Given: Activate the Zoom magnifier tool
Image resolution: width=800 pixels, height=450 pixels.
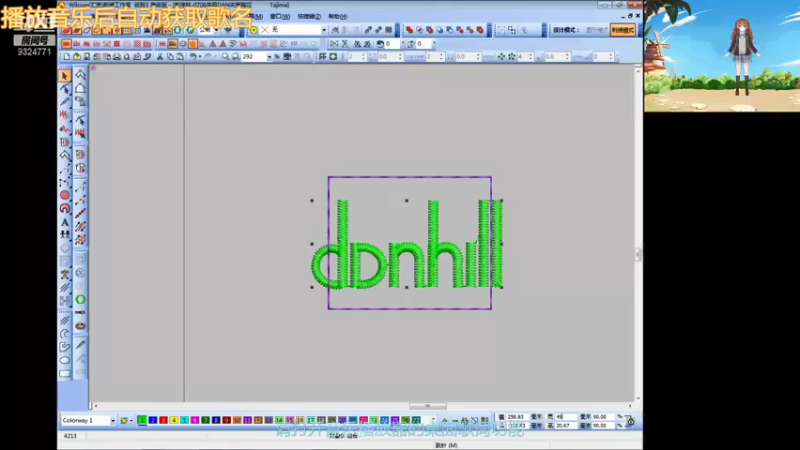Looking at the screenshot, I should [x=225, y=57].
